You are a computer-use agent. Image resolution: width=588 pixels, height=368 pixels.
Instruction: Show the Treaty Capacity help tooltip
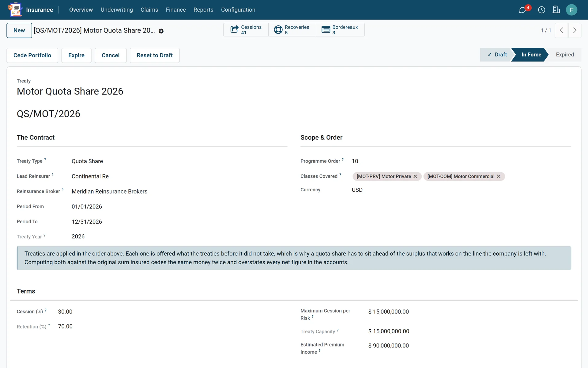coord(338,330)
